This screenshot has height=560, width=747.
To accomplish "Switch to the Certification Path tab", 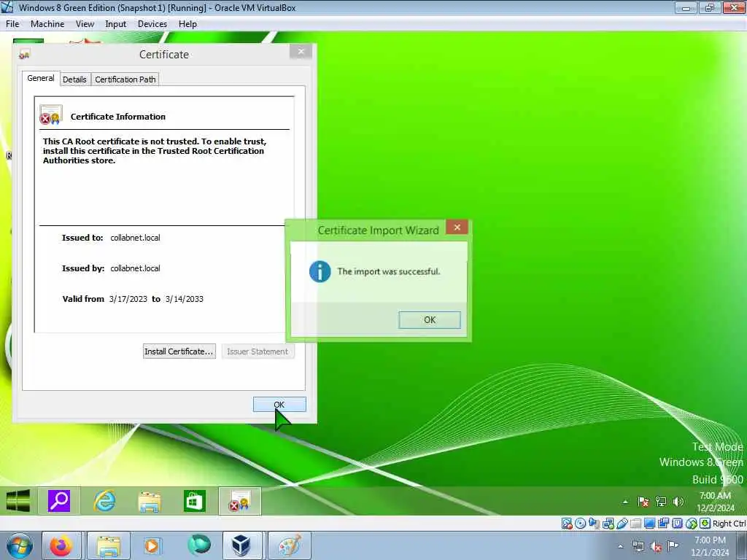I will 125,79.
